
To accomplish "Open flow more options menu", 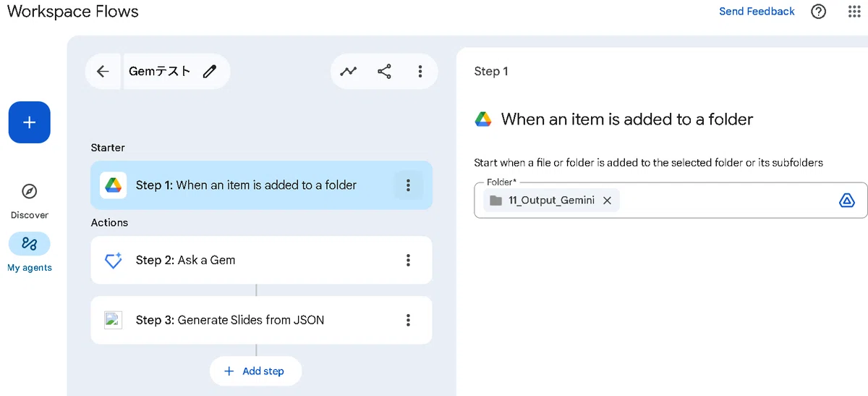I will tap(420, 71).
